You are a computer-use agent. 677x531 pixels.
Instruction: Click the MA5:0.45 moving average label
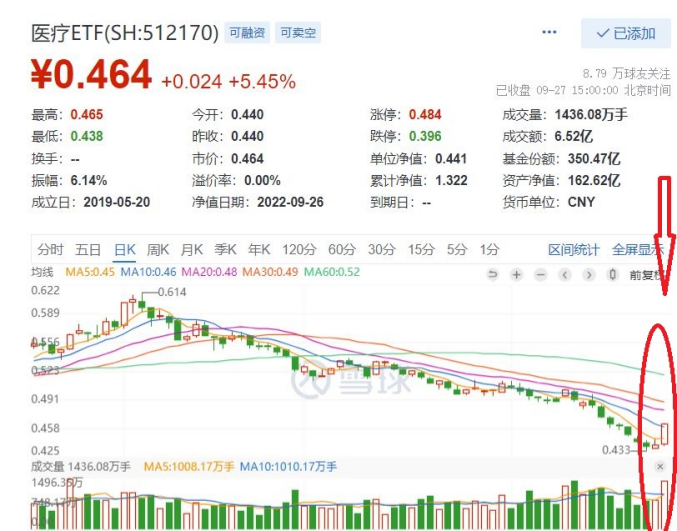(90, 272)
